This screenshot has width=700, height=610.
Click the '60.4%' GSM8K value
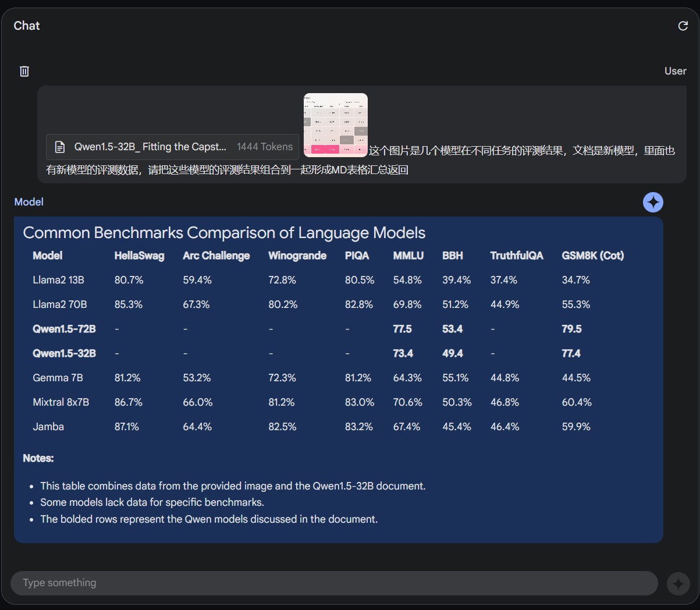pyautogui.click(x=577, y=402)
